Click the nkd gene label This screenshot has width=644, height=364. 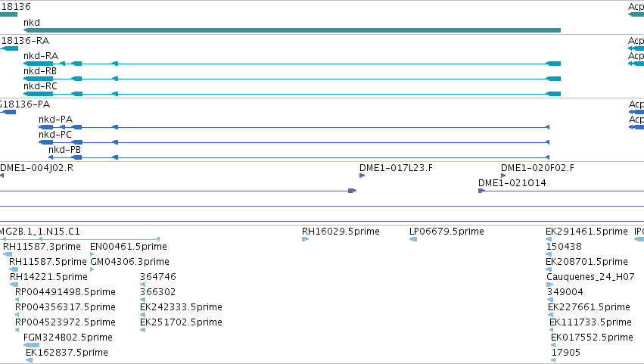pyautogui.click(x=32, y=23)
